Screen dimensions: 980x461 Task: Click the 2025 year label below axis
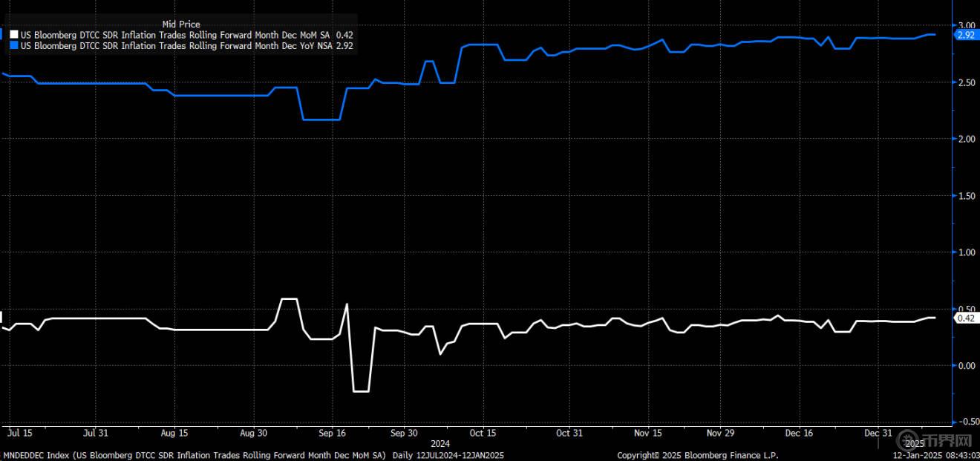click(912, 443)
